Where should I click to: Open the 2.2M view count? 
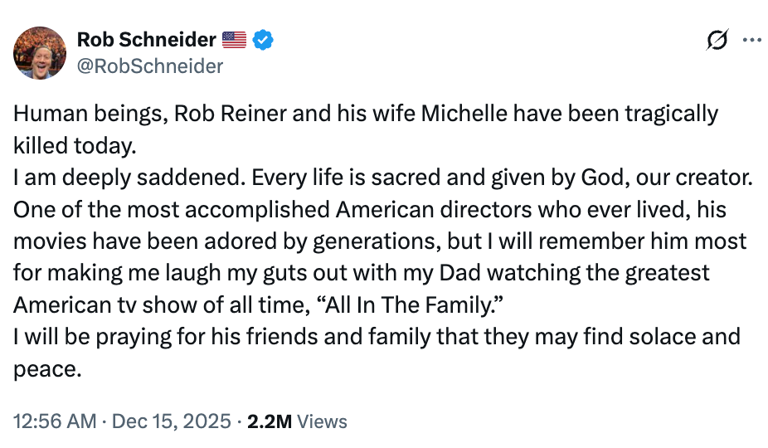(x=269, y=421)
